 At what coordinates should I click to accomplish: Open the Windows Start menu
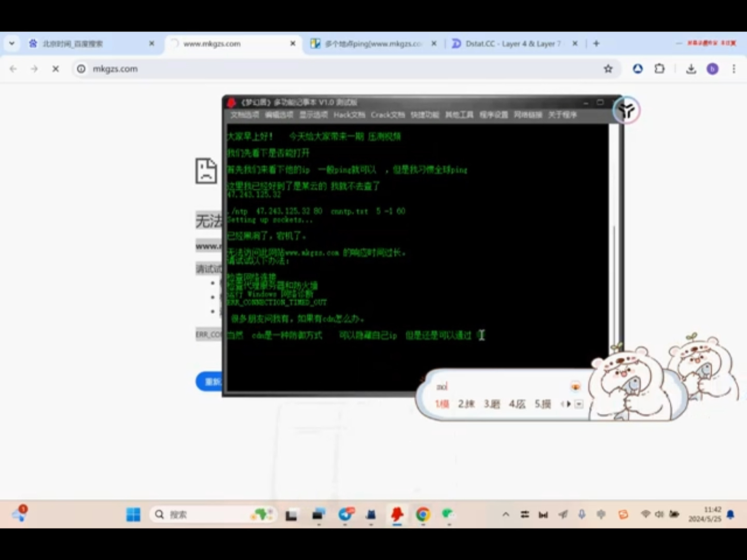(x=133, y=514)
